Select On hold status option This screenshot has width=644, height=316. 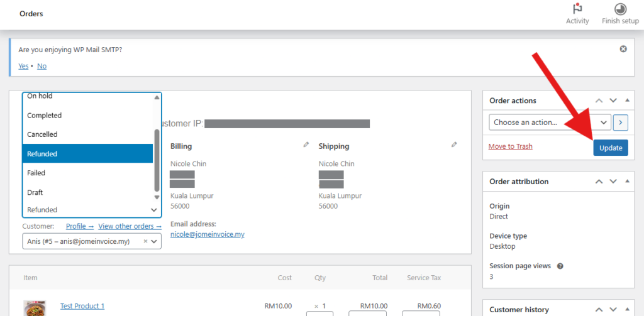click(87, 97)
